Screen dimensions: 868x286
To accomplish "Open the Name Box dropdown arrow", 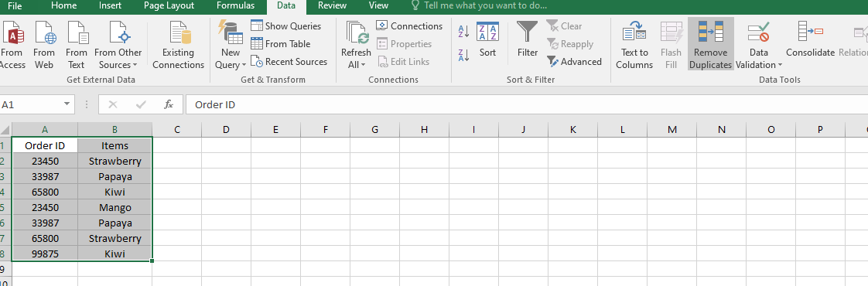I will click(x=67, y=104).
